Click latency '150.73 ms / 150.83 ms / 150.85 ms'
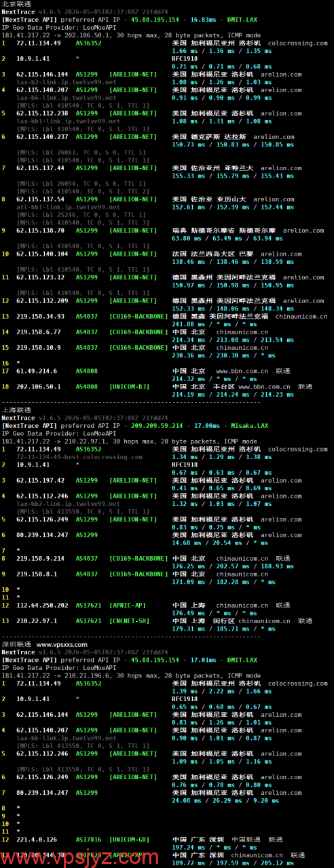The height and width of the screenshot is (868, 334). pyautogui.click(x=233, y=144)
